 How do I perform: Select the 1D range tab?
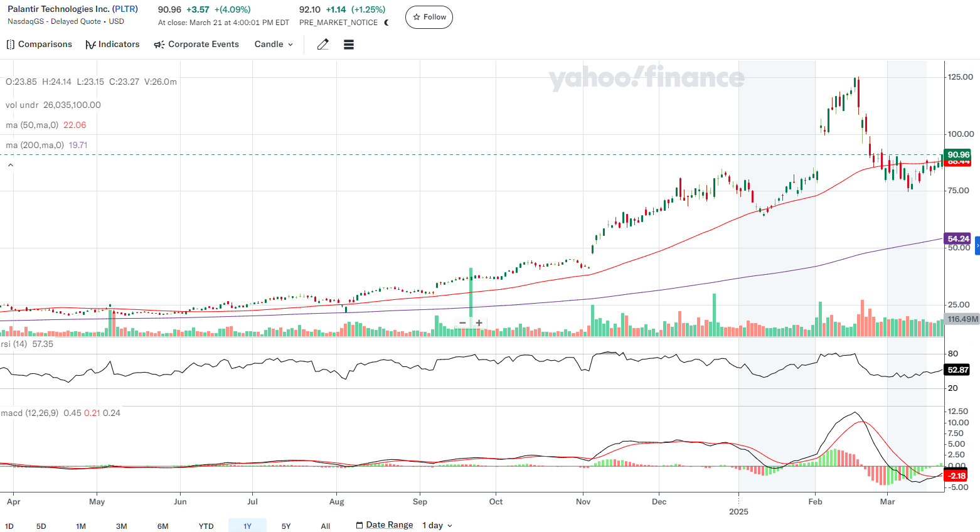9,526
